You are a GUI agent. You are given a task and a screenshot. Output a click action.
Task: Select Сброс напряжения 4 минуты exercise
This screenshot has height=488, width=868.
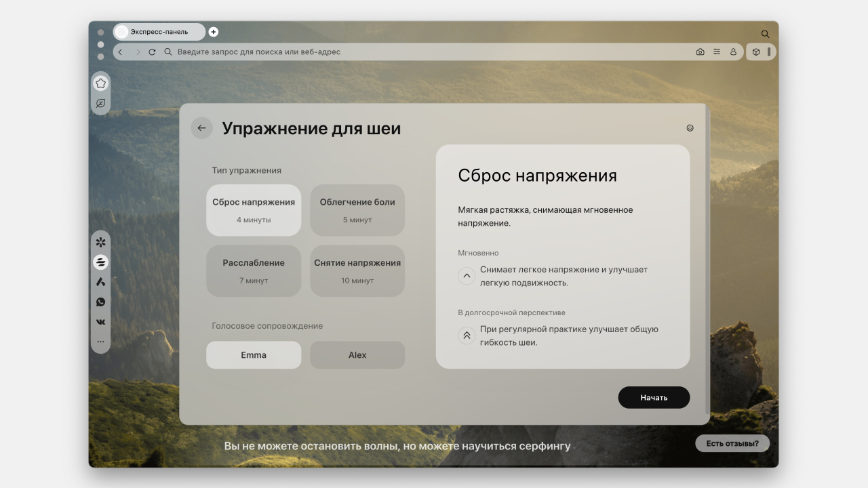click(x=254, y=210)
